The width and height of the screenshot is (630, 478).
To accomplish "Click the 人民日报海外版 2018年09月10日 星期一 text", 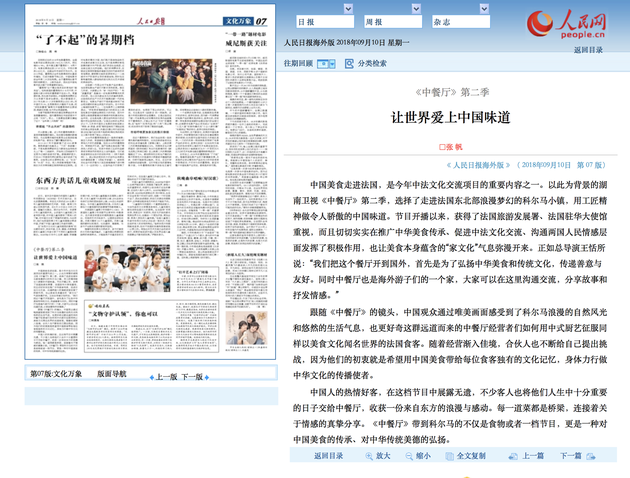I will (346, 43).
